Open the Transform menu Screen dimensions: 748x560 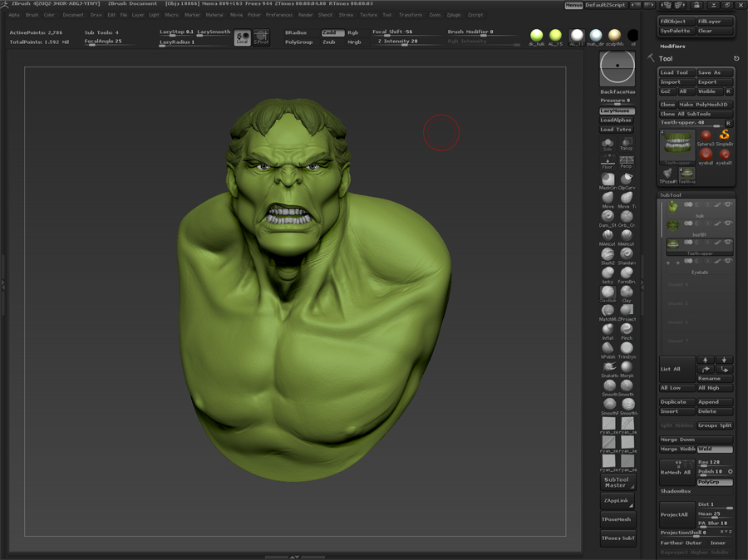pyautogui.click(x=411, y=15)
